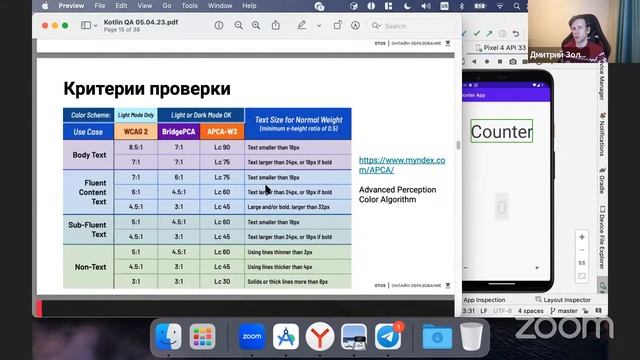Click the Lc 30 table cell
The image size is (640, 360).
(222, 282)
